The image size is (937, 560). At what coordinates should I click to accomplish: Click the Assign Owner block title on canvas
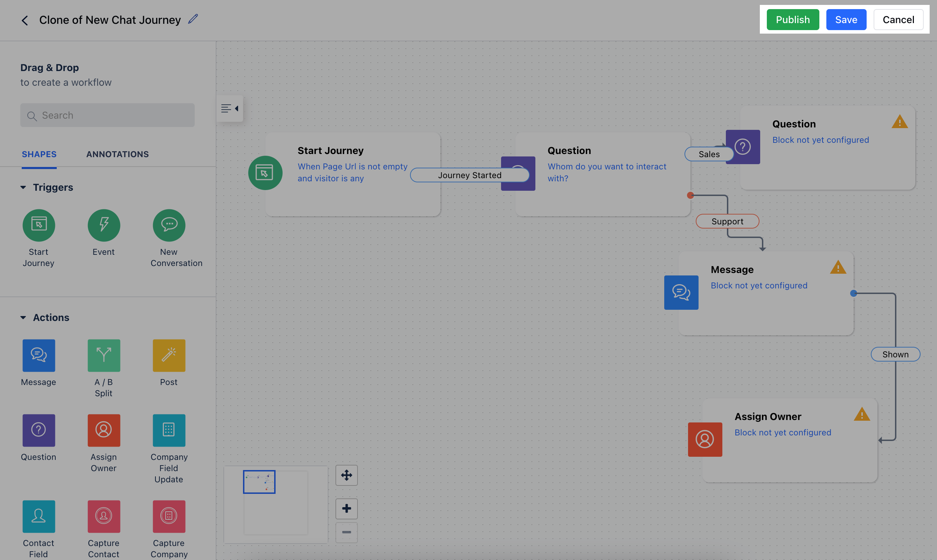(x=768, y=416)
